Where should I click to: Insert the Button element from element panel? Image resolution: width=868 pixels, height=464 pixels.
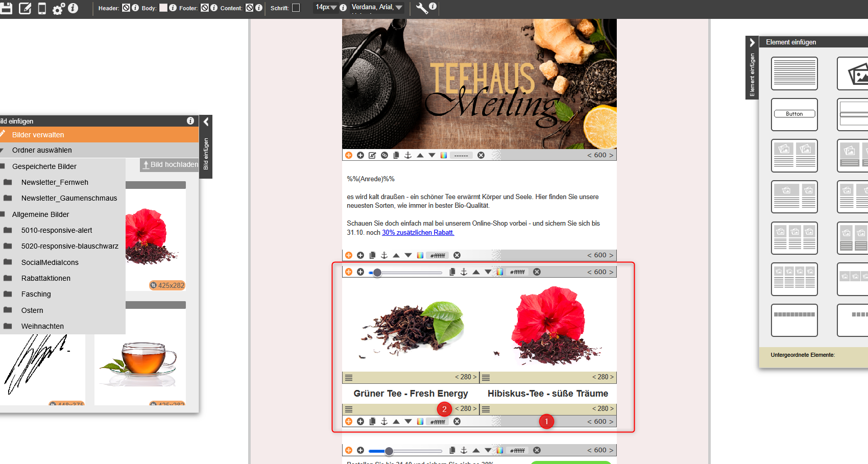pyautogui.click(x=794, y=114)
